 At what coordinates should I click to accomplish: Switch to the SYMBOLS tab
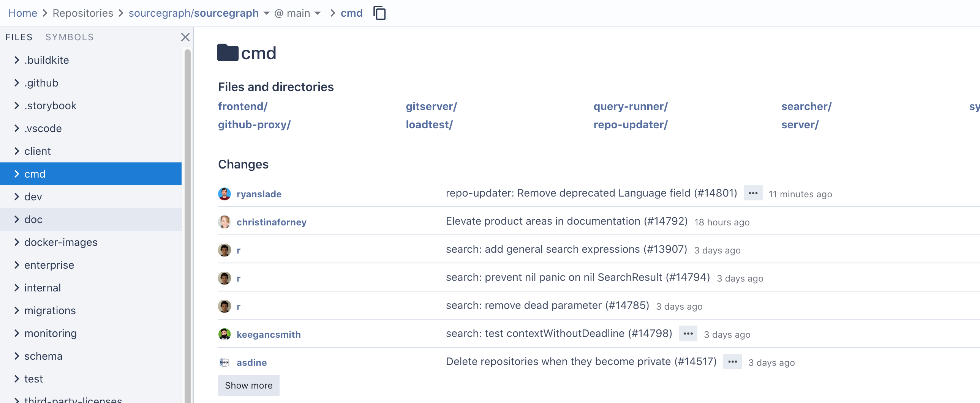pos(70,37)
